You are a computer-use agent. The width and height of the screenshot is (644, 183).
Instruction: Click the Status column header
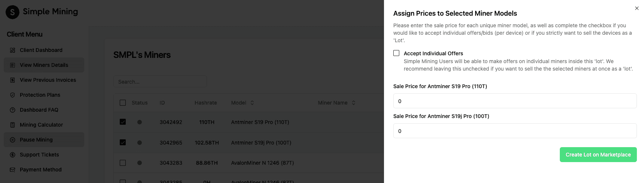(140, 103)
